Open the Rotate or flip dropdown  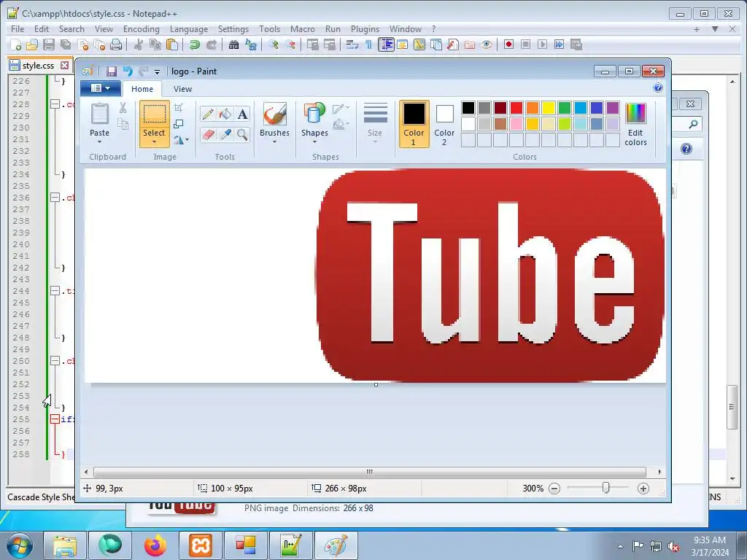pyautogui.click(x=181, y=139)
